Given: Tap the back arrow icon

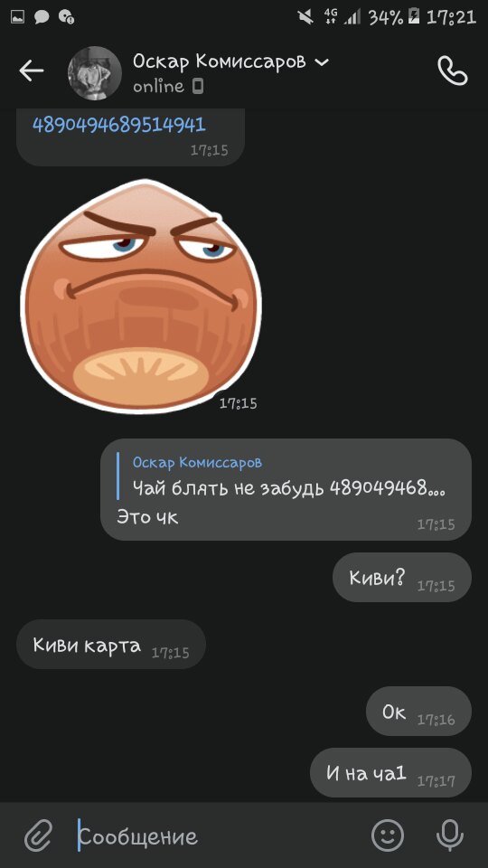Looking at the screenshot, I should (x=32, y=71).
